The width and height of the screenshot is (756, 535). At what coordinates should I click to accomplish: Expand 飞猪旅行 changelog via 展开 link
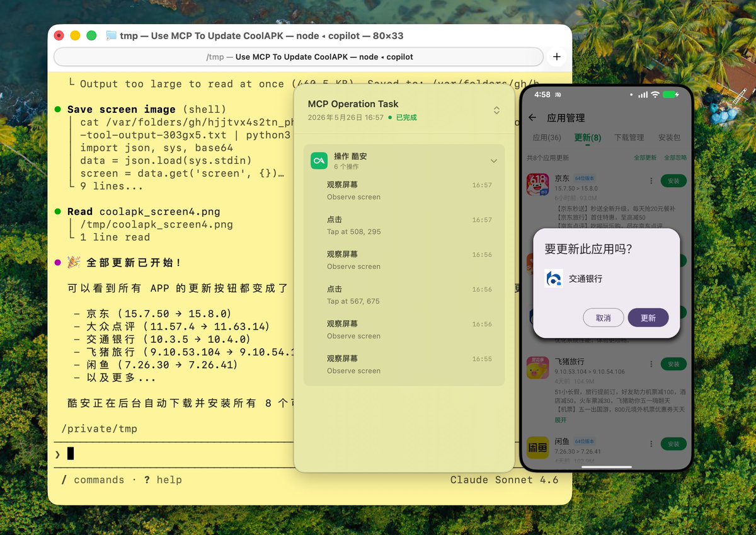pos(560,420)
